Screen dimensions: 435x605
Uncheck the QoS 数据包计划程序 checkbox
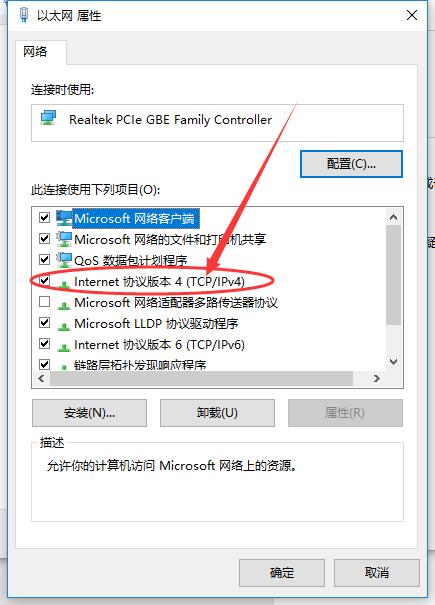pos(44,259)
